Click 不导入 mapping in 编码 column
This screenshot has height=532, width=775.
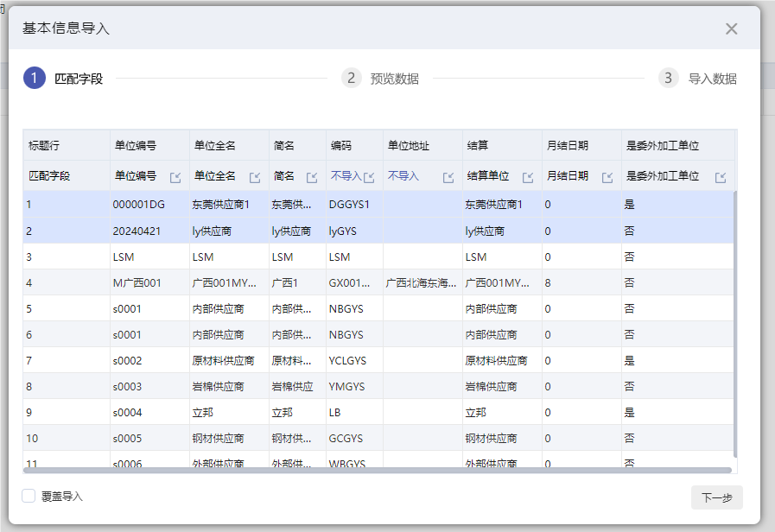346,176
